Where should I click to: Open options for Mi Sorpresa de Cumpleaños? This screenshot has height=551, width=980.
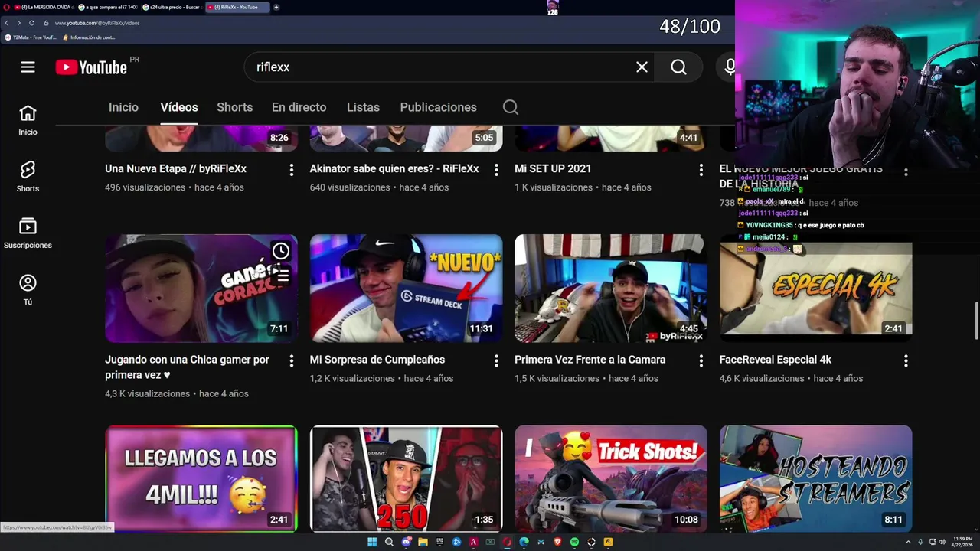496,360
